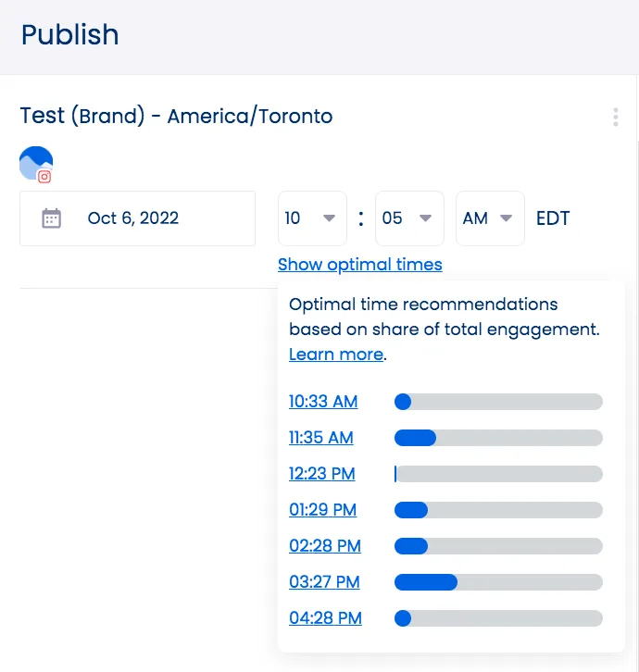Click the Show optimal times link

pos(360,265)
